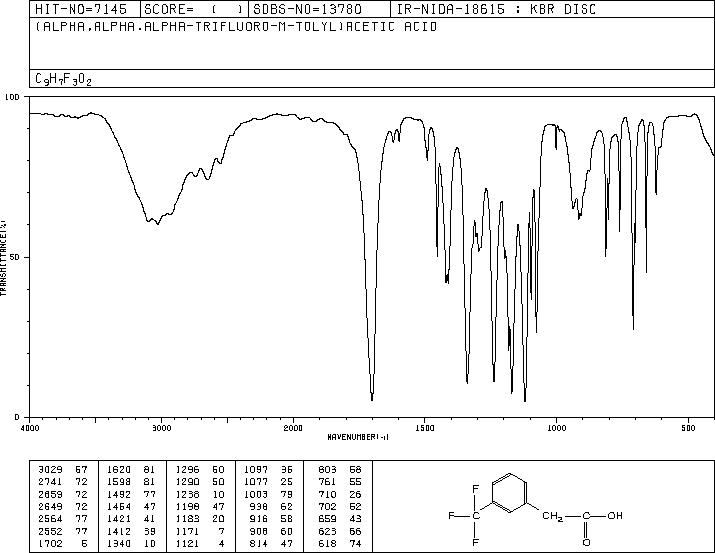The height and width of the screenshot is (553, 715).
Task: Click peak table entry 710
Action: (327, 494)
